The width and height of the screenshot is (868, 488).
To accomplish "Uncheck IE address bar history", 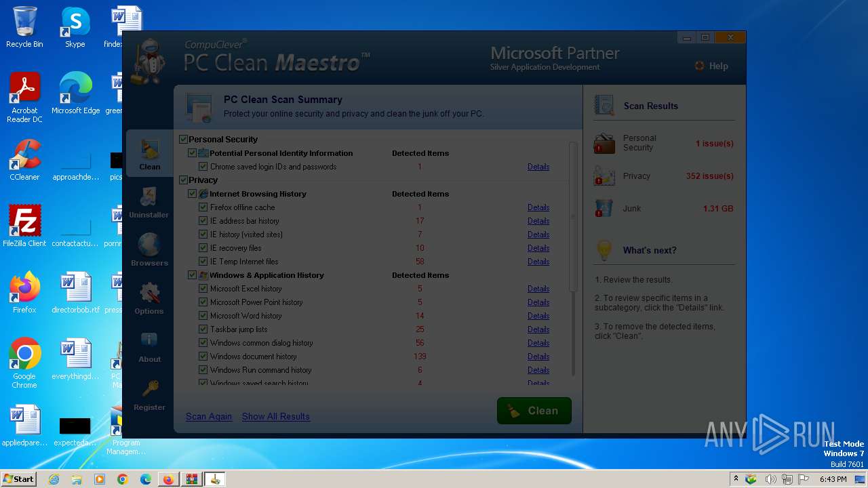I will (x=203, y=221).
